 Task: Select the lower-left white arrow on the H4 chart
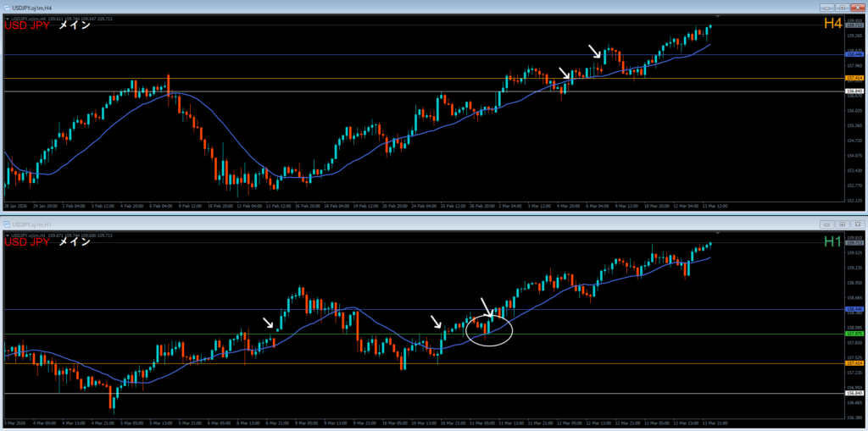(564, 74)
